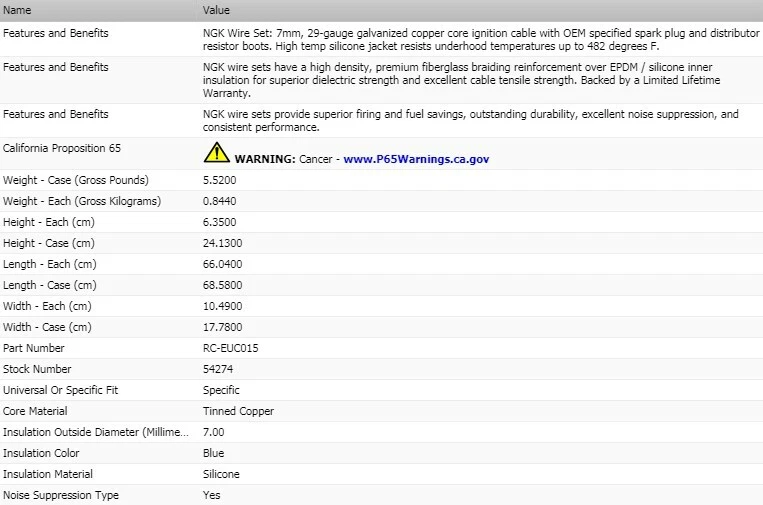Select the value 'Tinned Copper'
Screen dimensions: 763x505
click(x=238, y=411)
